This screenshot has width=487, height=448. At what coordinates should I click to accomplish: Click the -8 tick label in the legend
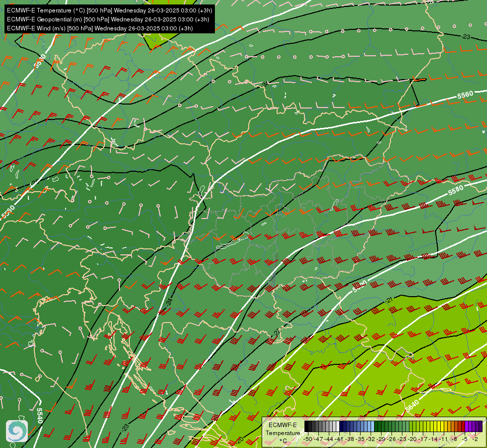click(x=454, y=439)
